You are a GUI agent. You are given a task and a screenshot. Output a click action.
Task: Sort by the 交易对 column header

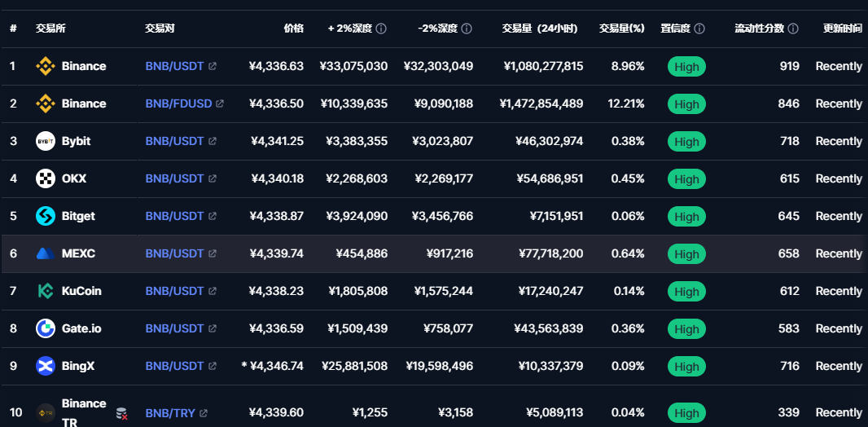point(160,29)
